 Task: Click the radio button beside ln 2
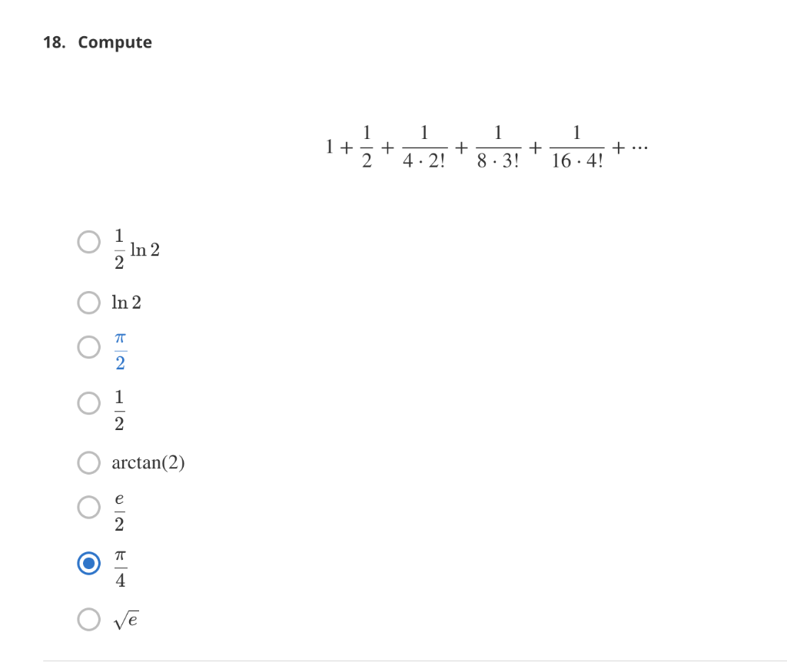[89, 303]
